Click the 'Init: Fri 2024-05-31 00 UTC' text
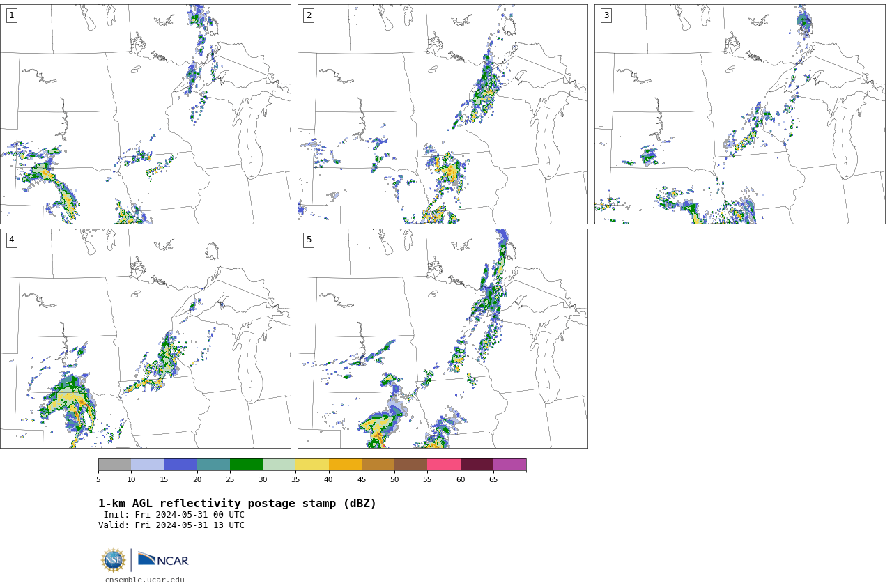Image resolution: width=892 pixels, height=588 pixels. pyautogui.click(x=174, y=515)
